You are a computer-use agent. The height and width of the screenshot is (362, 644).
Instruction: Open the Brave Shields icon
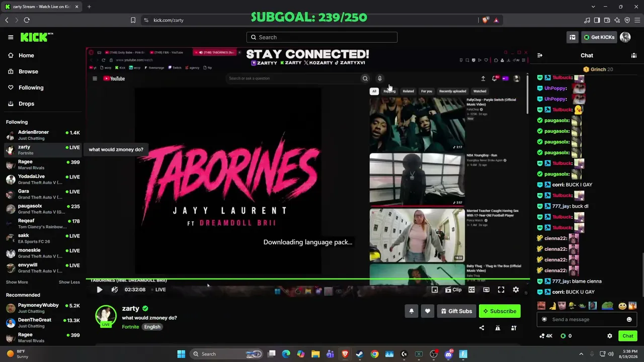point(485,20)
